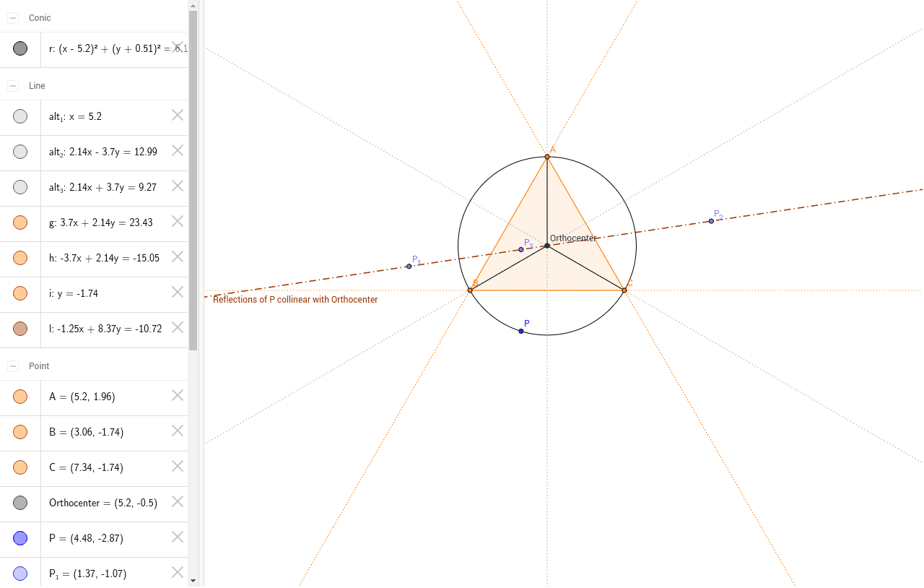Click the algebra panel scrollbar thumb
This screenshot has height=588, width=924.
[193, 181]
